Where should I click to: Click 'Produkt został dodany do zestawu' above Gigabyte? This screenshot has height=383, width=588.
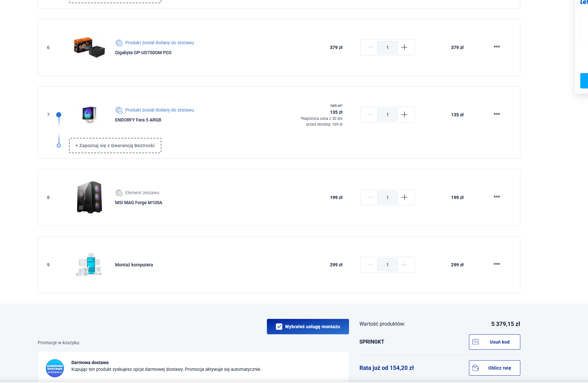point(160,43)
